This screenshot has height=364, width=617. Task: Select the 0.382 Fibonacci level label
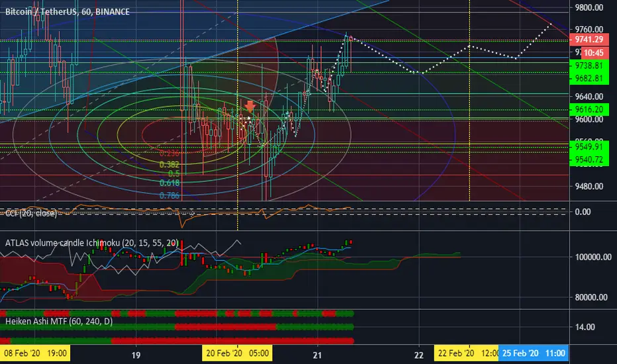tap(169, 164)
